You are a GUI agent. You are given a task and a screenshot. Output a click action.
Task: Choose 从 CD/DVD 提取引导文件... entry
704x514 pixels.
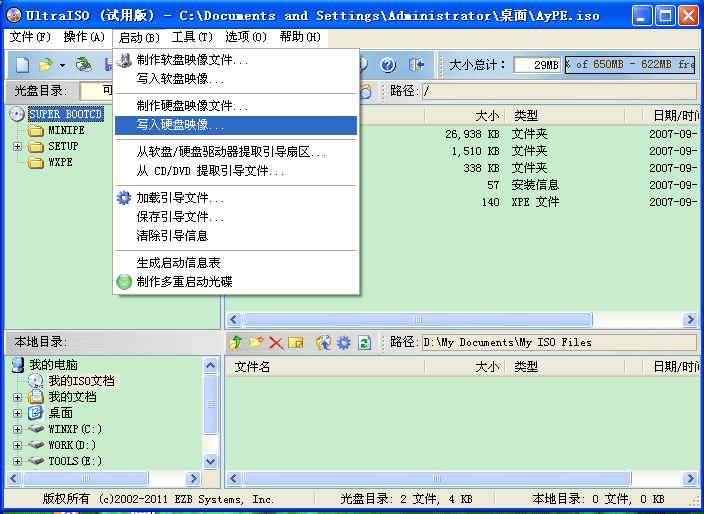(x=236, y=171)
